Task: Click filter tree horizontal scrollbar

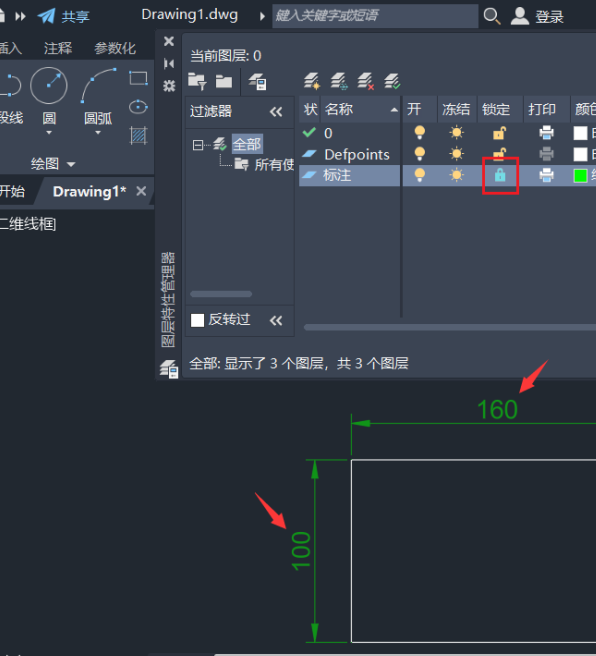Action: [x=221, y=294]
